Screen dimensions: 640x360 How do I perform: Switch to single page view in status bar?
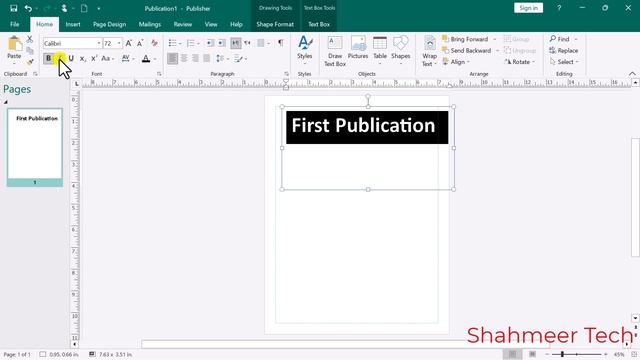(x=513, y=354)
